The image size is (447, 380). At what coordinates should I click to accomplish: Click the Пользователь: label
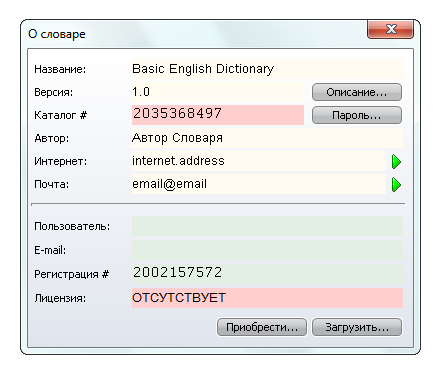point(72,226)
